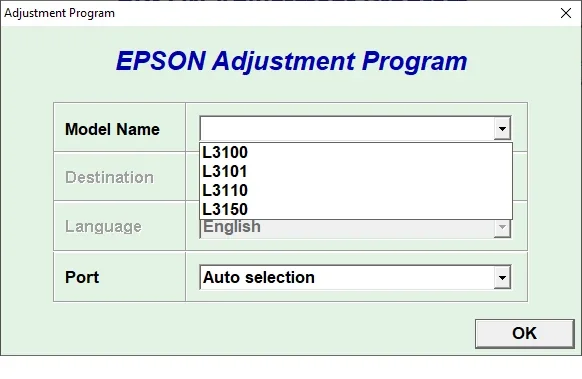
Task: Click the EPSON Adjustment Program heading
Action: pos(291,61)
